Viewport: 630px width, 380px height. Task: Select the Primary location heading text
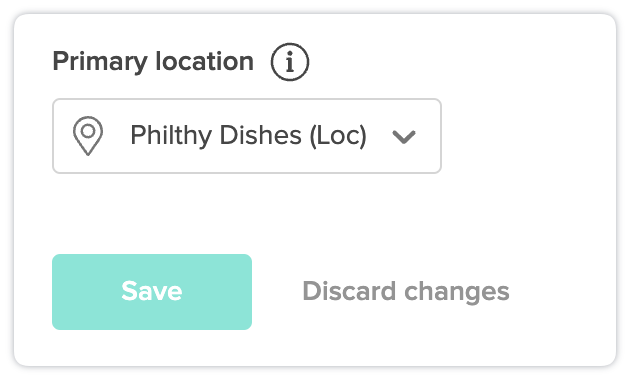[x=153, y=62]
